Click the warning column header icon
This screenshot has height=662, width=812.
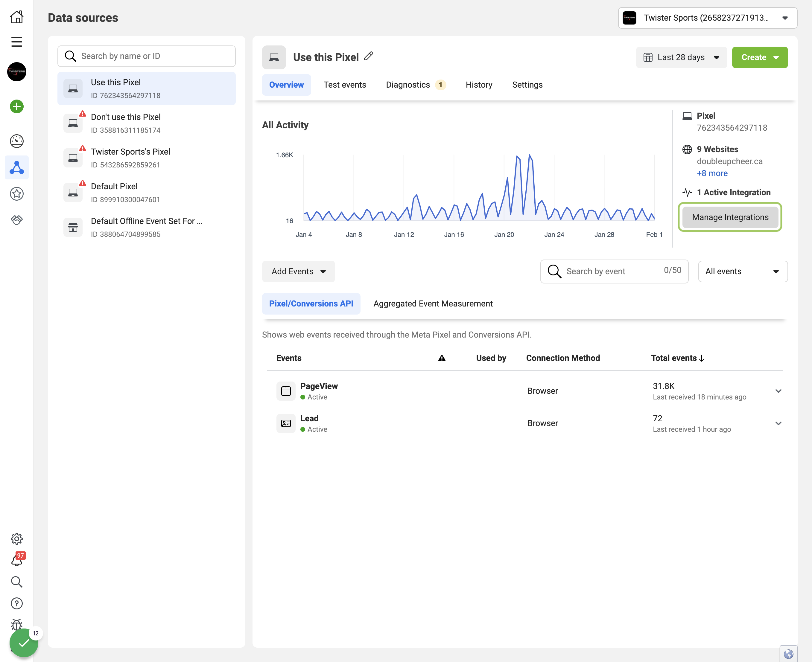(x=442, y=358)
